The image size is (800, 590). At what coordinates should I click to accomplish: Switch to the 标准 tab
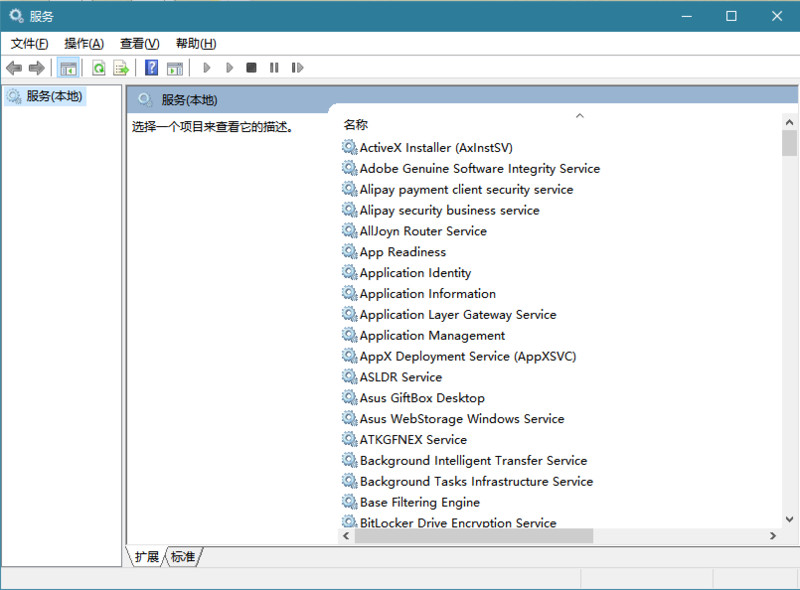pos(183,558)
